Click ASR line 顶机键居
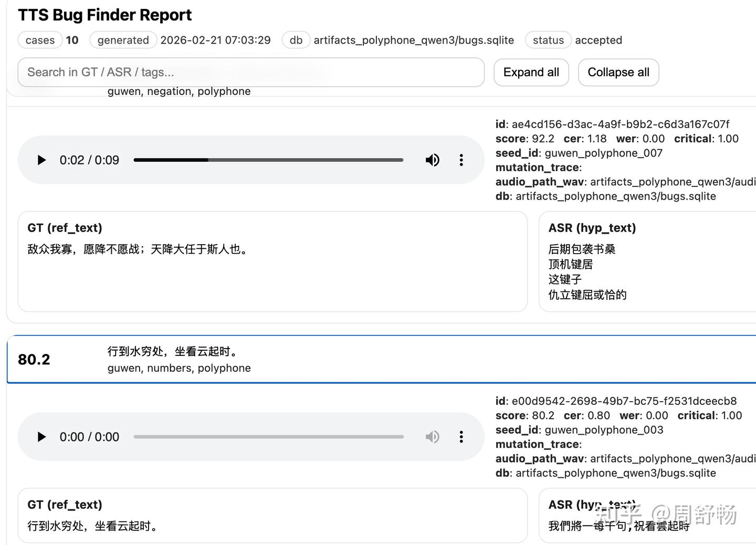756x545 pixels. [x=571, y=264]
